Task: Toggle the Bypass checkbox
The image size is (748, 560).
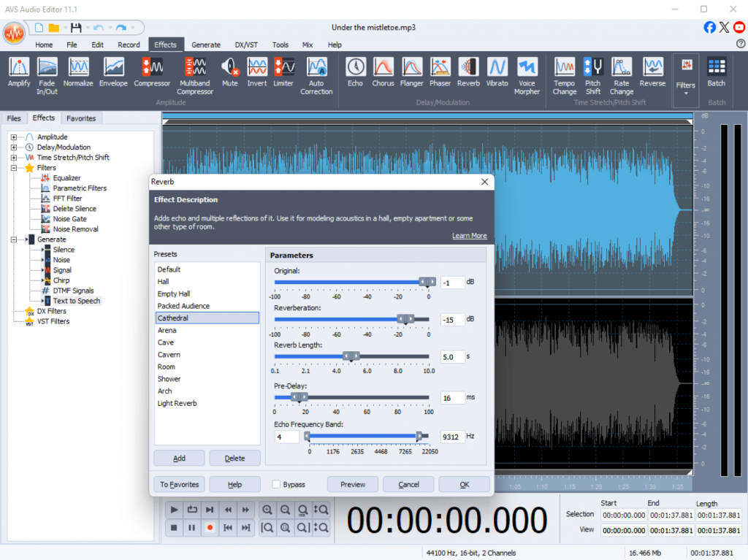Action: (x=277, y=484)
